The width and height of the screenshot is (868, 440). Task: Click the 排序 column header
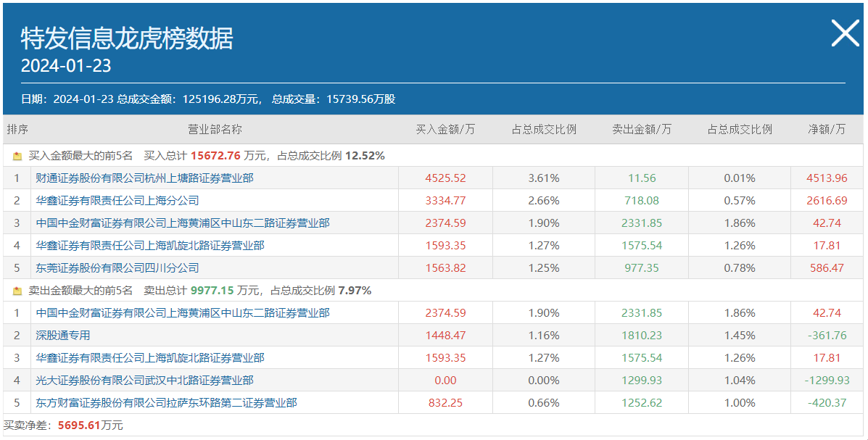(17, 130)
